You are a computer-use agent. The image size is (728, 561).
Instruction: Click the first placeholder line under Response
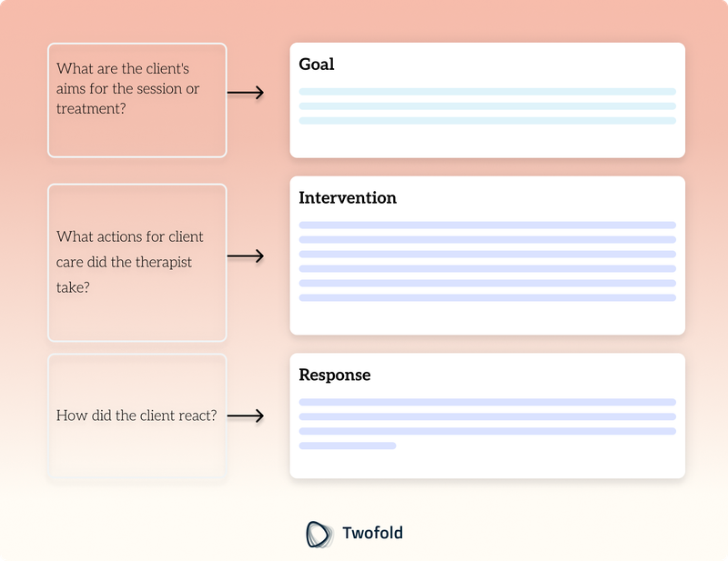(487, 402)
